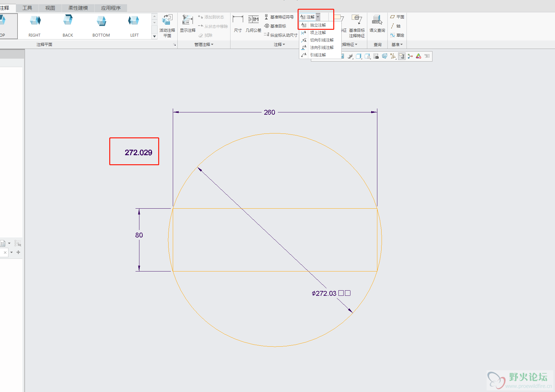Expand the 基准 group dropdown
The image size is (555, 392).
click(397, 44)
